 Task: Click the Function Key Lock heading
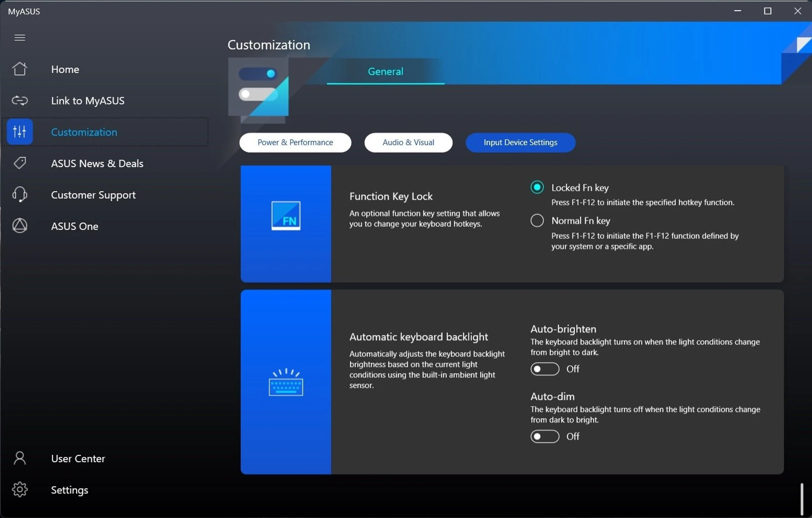[x=391, y=196]
